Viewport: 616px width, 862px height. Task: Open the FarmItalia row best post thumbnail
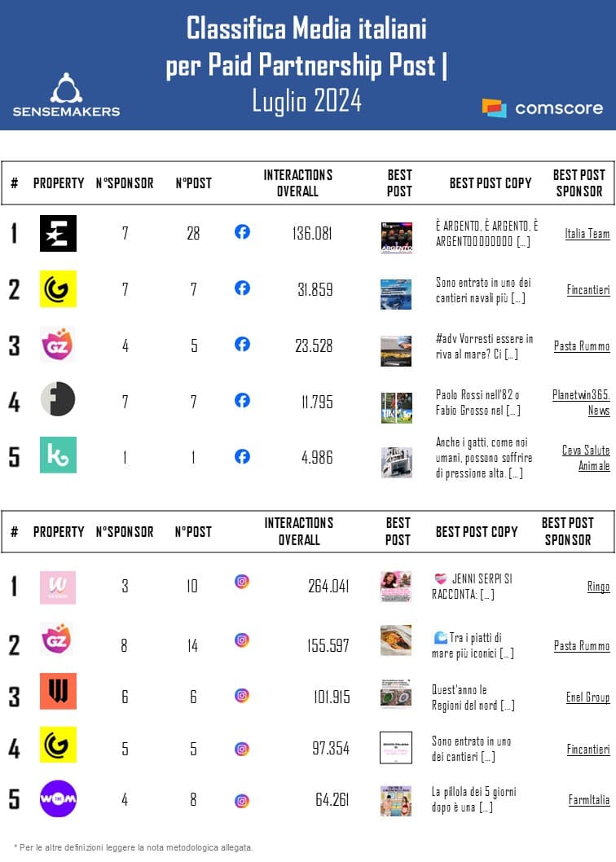pyautogui.click(x=396, y=800)
